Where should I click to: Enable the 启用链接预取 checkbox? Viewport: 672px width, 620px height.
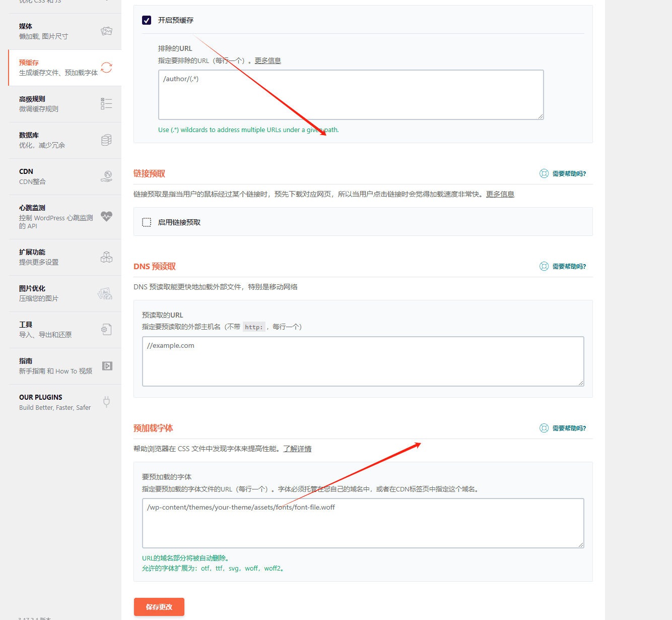[147, 222]
